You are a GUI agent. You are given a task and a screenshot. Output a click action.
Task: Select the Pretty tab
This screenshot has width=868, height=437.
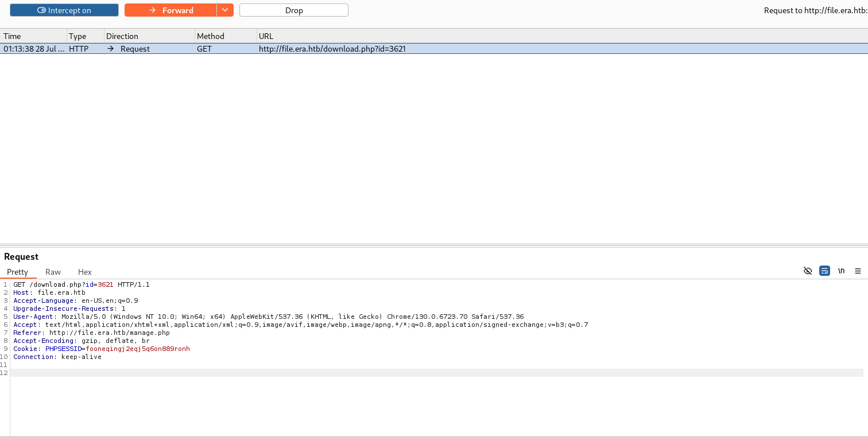17,272
